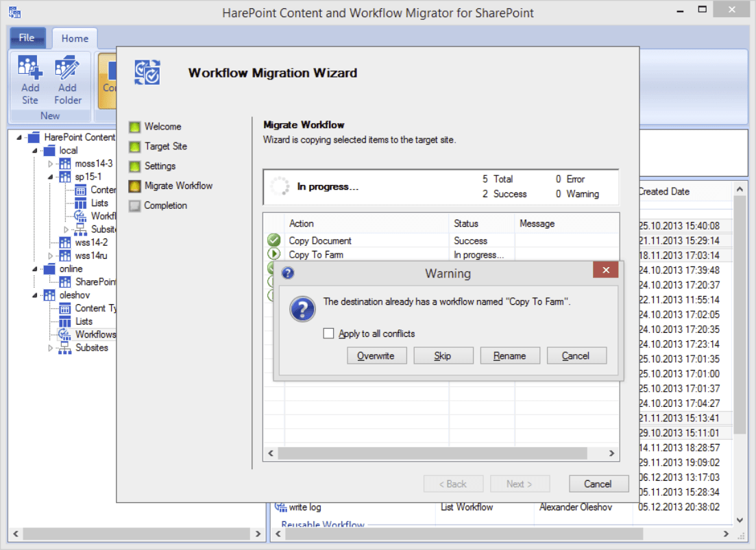Select the wss14-2 tree item

(x=91, y=242)
